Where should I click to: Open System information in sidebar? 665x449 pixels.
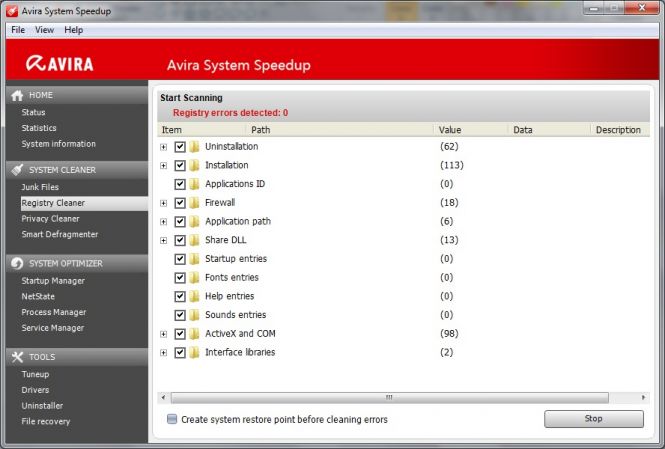[59, 144]
